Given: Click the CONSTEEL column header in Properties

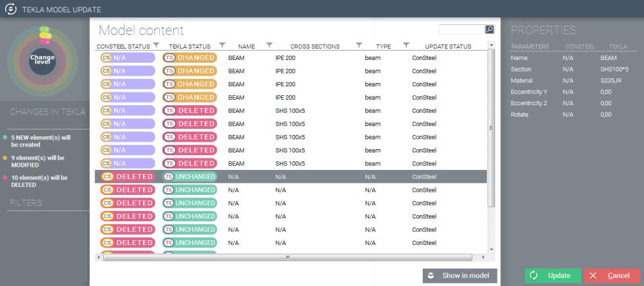Looking at the screenshot, I should 580,47.
